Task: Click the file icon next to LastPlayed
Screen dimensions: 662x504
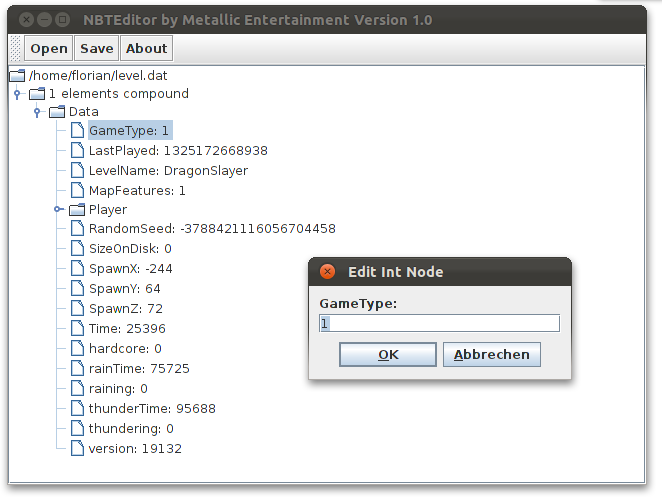Action: (x=77, y=150)
